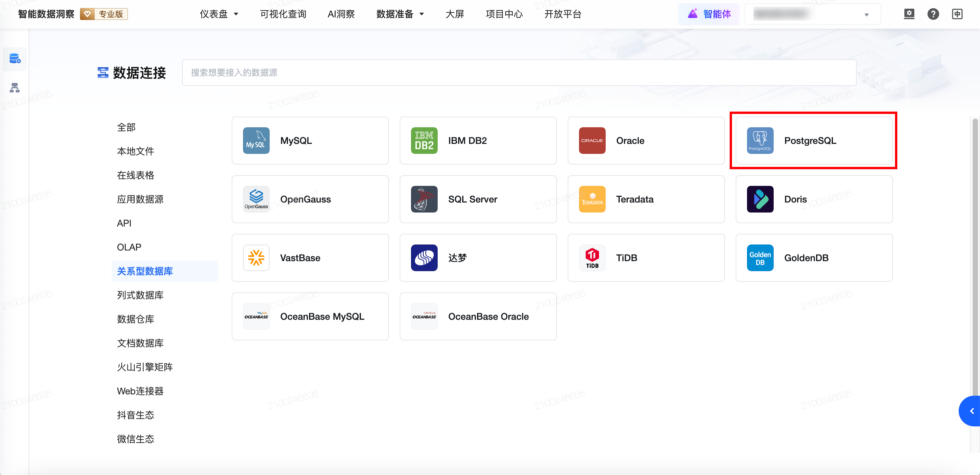Click the 智能体 button
This screenshot has width=980, height=475.
coord(708,14)
